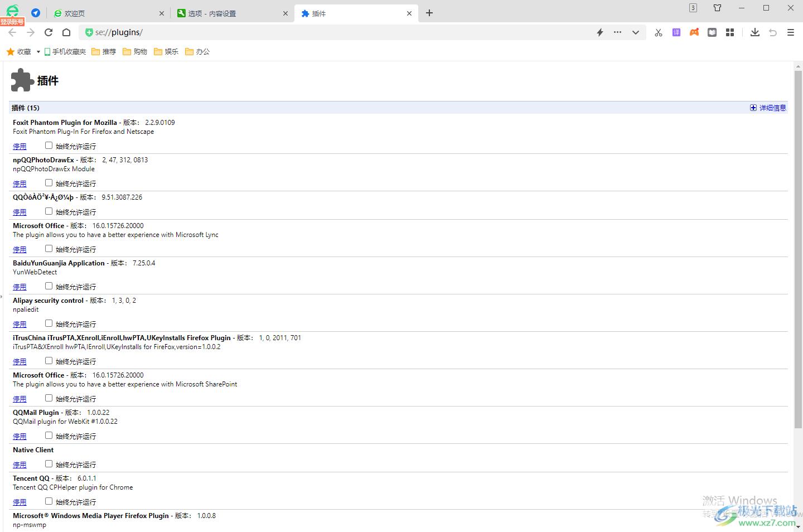Screen dimensions: 803x532
Task: Open the skin shirt icon in title bar
Action: point(718,8)
